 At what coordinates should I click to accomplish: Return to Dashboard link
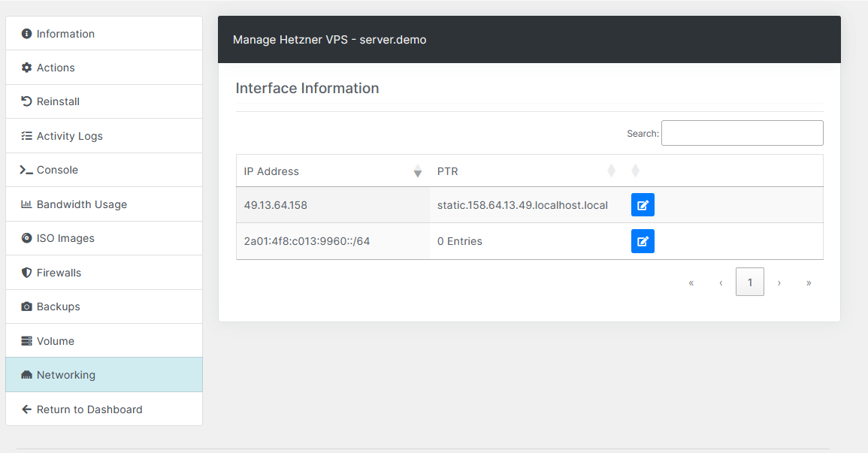coord(89,409)
